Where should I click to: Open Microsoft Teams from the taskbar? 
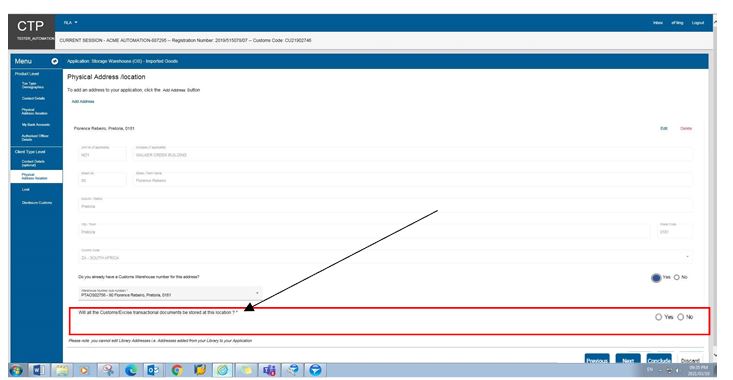point(269,371)
